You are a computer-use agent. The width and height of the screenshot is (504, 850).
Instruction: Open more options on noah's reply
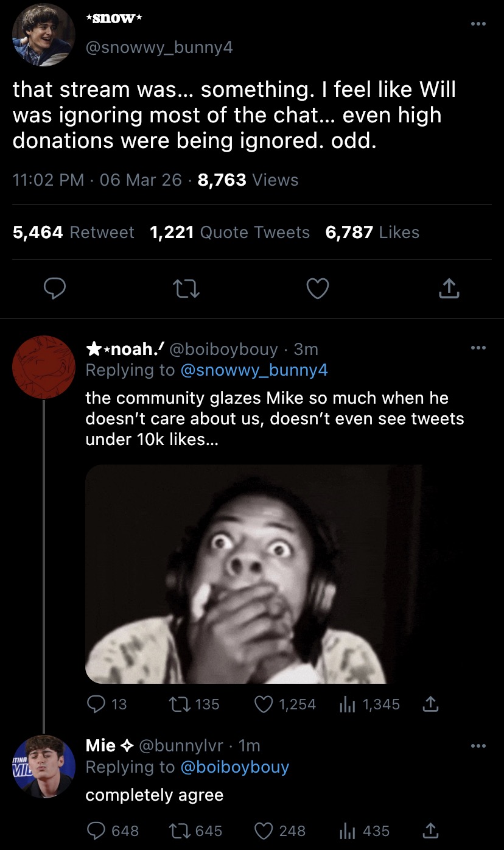pos(479,348)
